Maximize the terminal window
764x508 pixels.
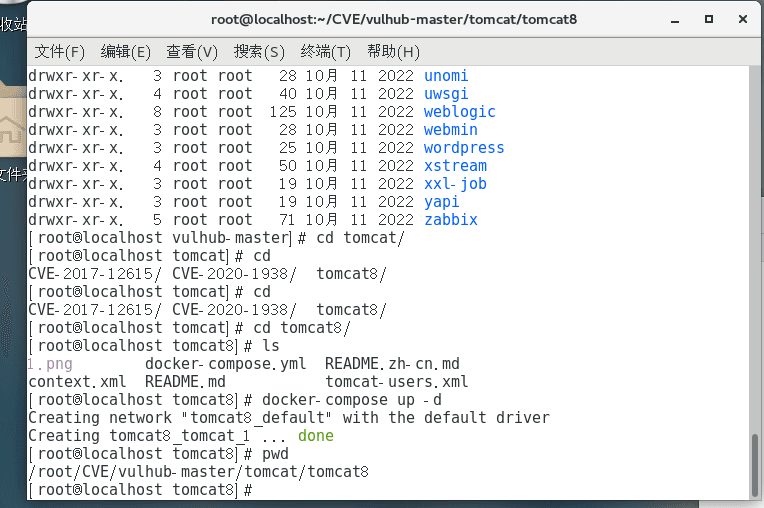708,19
